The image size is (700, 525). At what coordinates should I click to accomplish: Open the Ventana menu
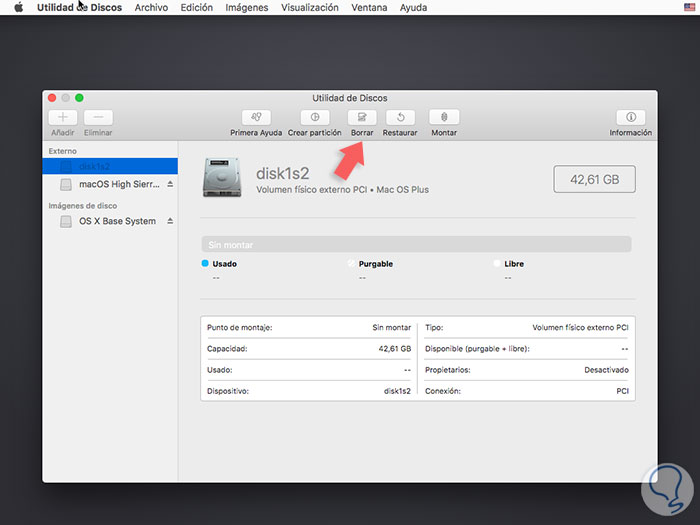pos(369,8)
